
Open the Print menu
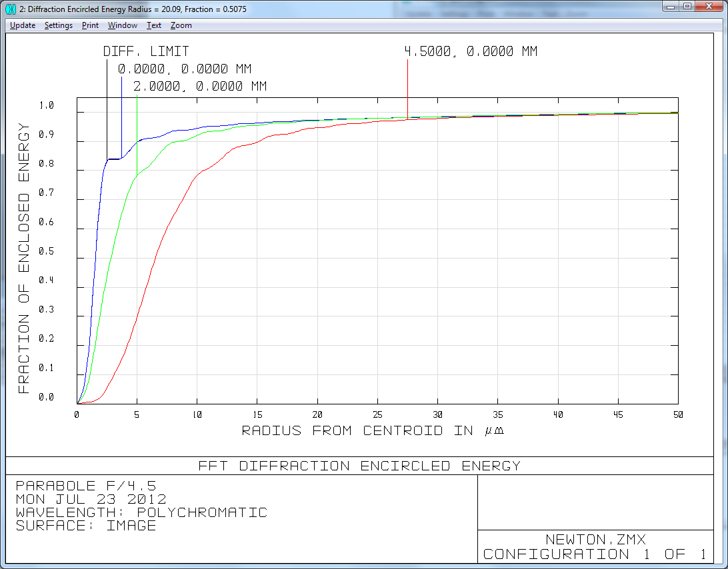pyautogui.click(x=89, y=25)
